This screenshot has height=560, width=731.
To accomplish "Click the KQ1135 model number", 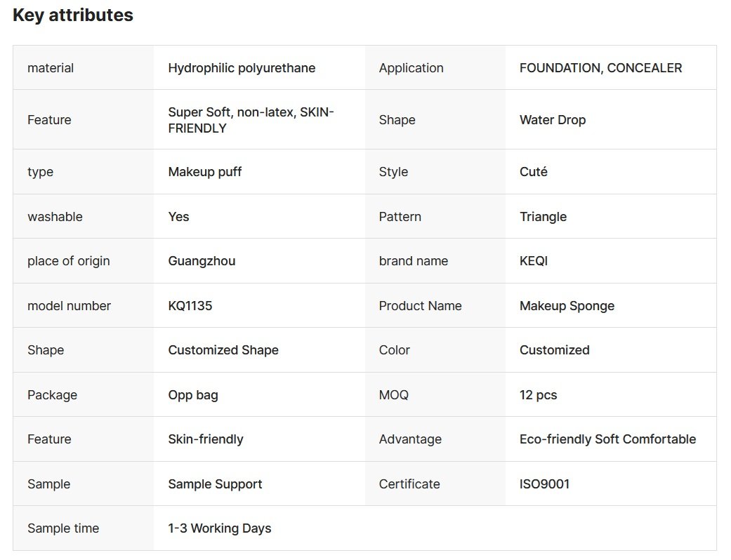I will click(190, 306).
